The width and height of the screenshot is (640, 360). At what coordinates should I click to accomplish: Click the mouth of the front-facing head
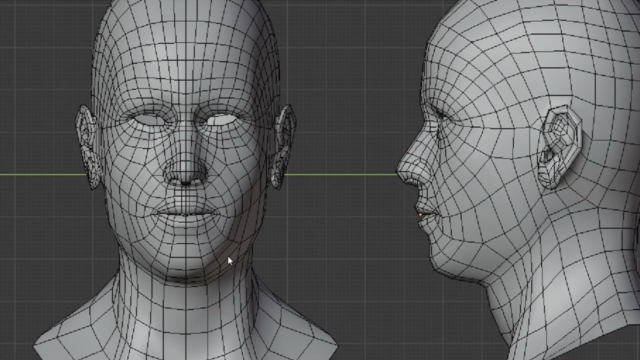tap(186, 212)
